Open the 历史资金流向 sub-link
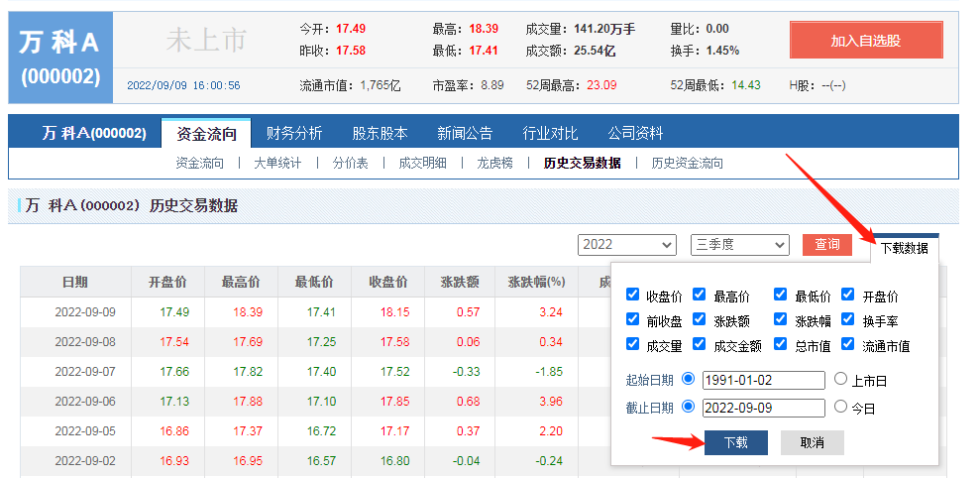Image resolution: width=980 pixels, height=478 pixels. [687, 163]
